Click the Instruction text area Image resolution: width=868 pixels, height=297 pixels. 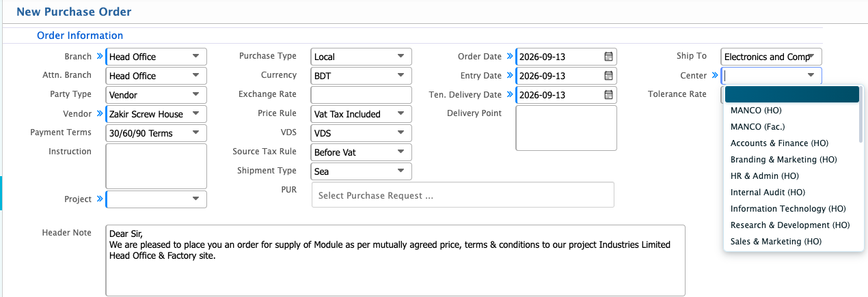(x=157, y=166)
